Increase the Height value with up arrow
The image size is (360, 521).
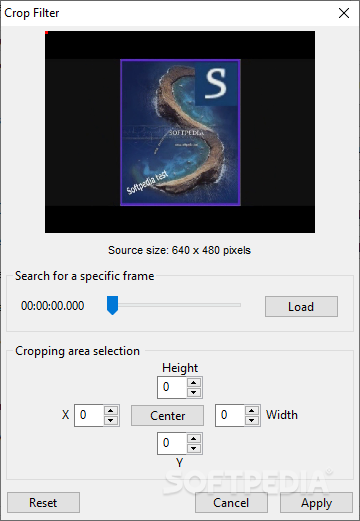pos(194,382)
